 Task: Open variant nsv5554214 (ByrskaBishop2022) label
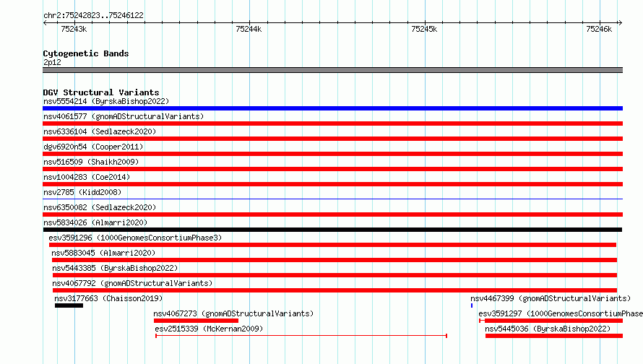pos(106,101)
